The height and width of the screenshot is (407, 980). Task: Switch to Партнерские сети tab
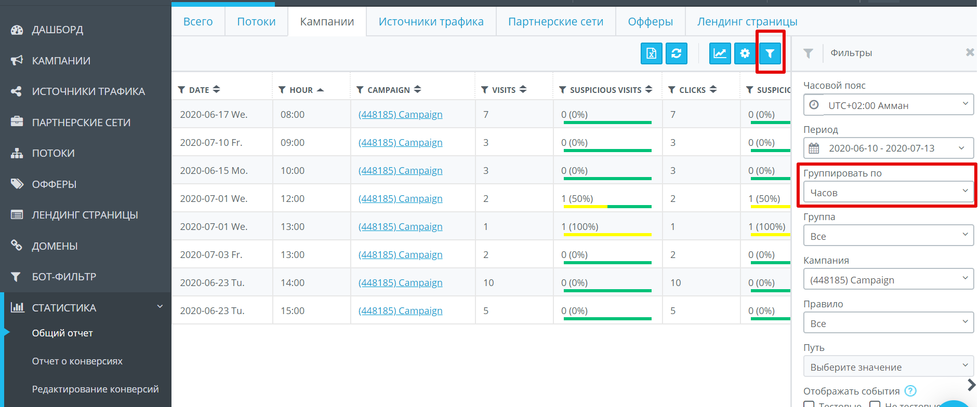555,22
